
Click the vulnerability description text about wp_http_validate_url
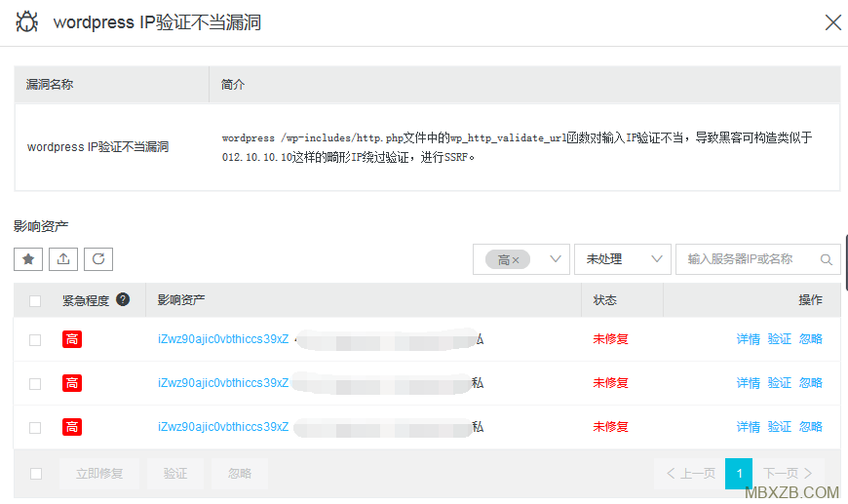point(517,147)
